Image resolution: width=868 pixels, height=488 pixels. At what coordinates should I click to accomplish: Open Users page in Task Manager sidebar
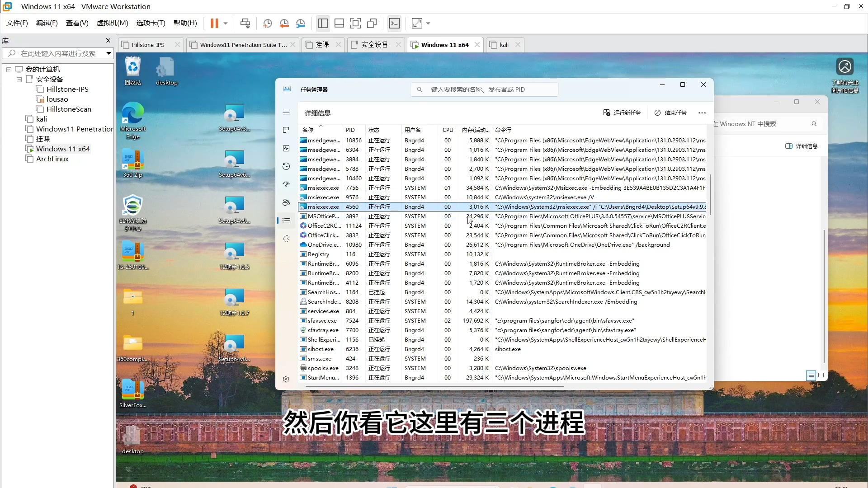coord(286,202)
